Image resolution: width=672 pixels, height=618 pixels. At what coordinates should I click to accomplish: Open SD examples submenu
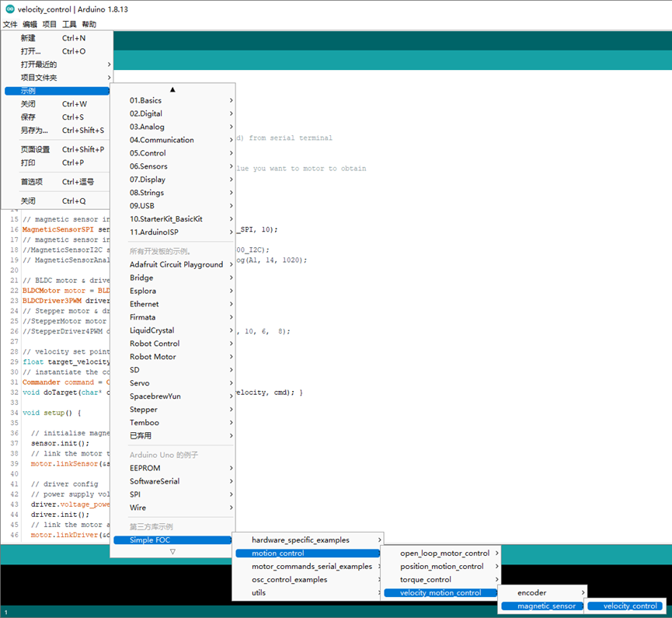[x=173, y=370]
